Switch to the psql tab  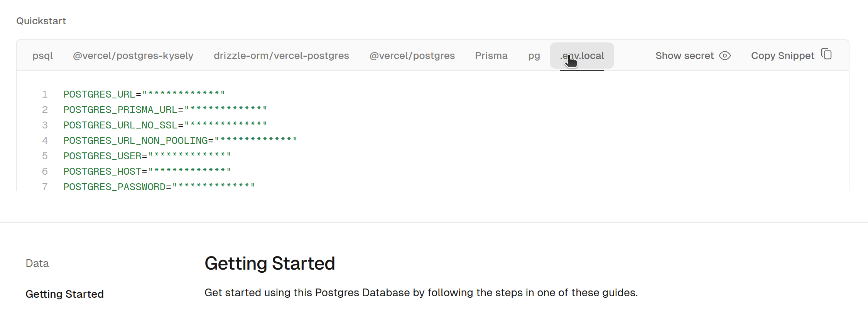pyautogui.click(x=42, y=56)
